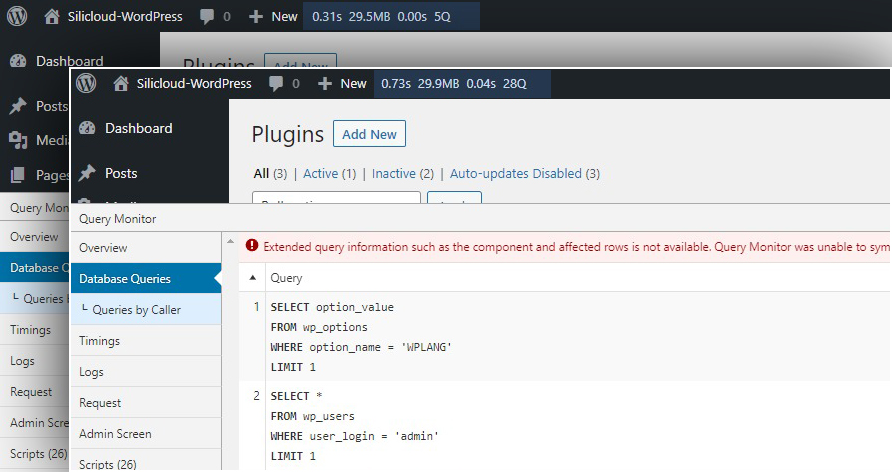Click the scroll-up arrow of Query Monitor menu
This screenshot has height=472, width=892.
pos(230,241)
